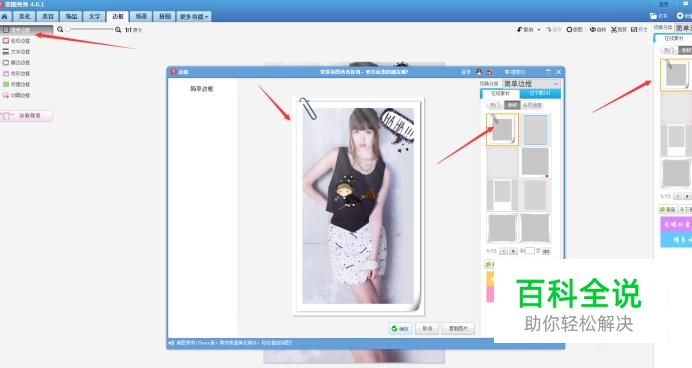Click the pink 边框教程 button
Screen dimensions: 692x368
(26, 116)
